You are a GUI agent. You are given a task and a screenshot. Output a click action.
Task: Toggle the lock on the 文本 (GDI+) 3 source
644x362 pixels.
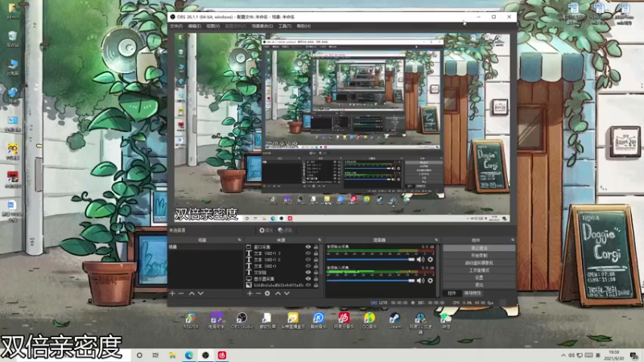pos(316,253)
